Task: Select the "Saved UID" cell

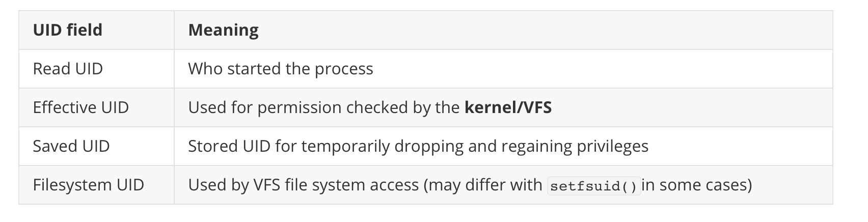Action: click(71, 146)
